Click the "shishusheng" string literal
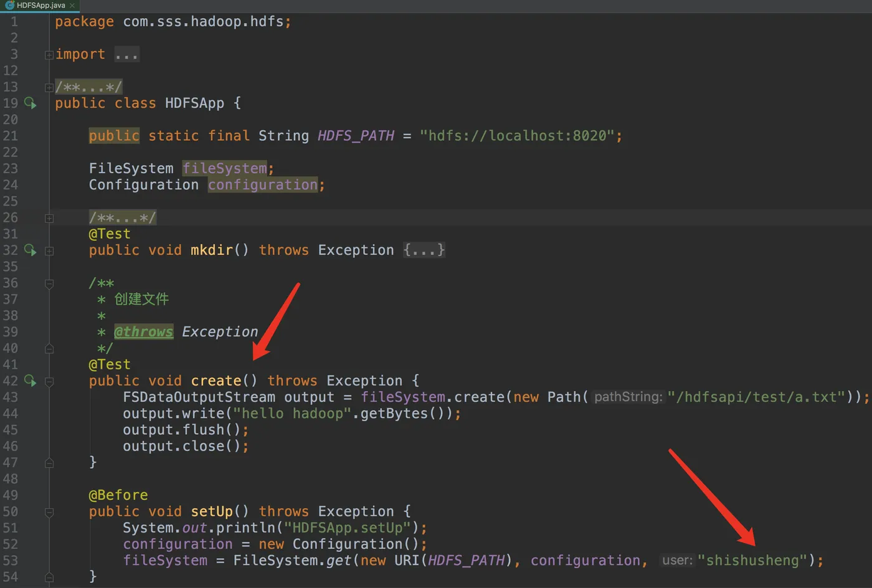Image resolution: width=872 pixels, height=588 pixels. [752, 561]
